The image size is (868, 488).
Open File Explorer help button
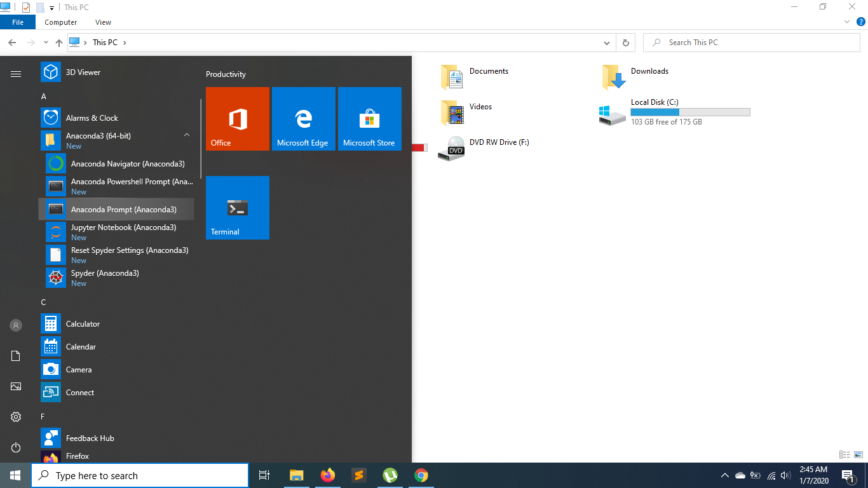pyautogui.click(x=861, y=22)
